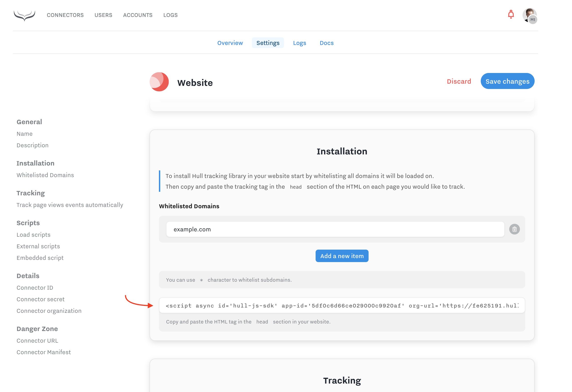Go to Embedded script sidebar link
This screenshot has height=392, width=572.
[40, 258]
